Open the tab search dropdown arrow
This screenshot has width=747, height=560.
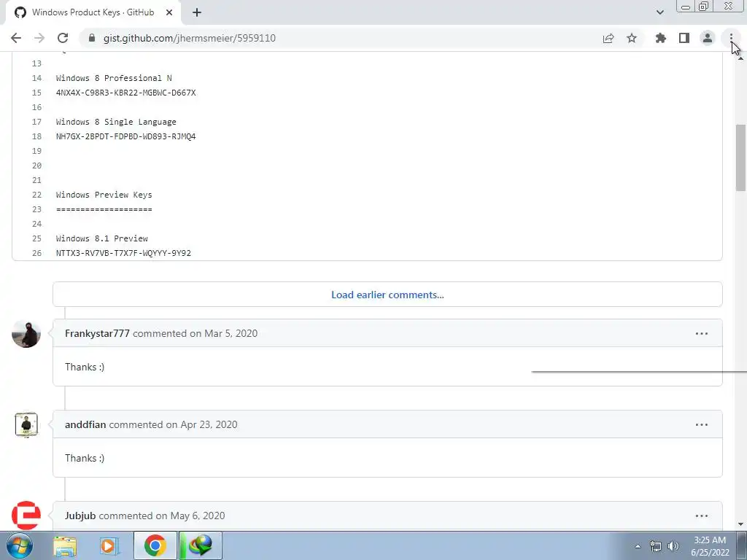tap(659, 12)
